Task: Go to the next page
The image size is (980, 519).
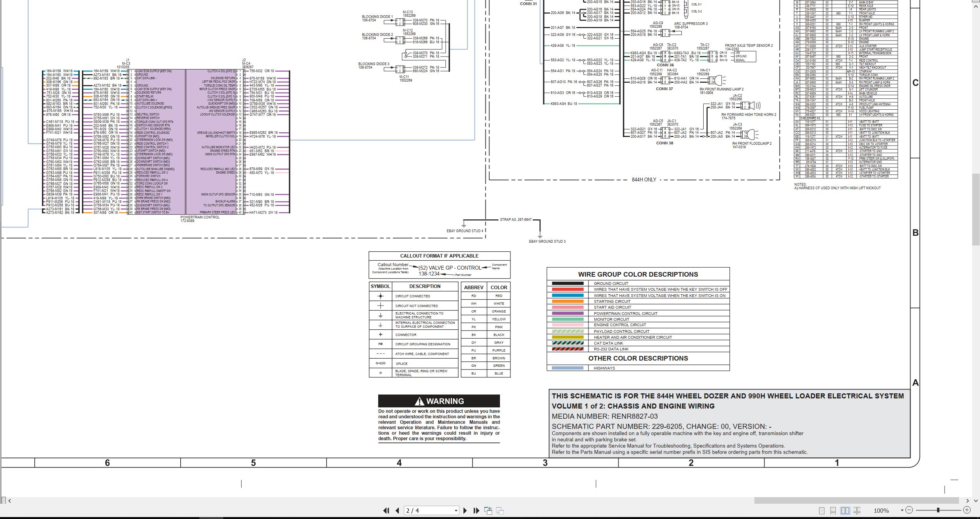Action: 465,510
